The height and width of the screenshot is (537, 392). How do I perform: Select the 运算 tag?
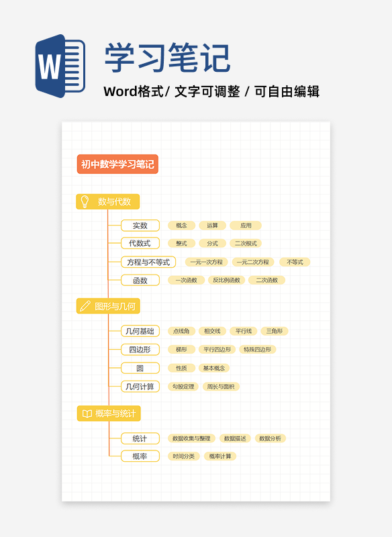(212, 226)
